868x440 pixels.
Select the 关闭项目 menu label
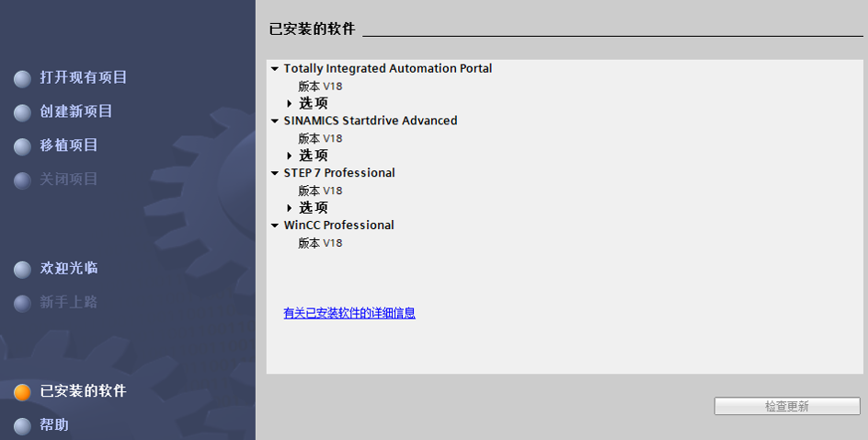69,179
